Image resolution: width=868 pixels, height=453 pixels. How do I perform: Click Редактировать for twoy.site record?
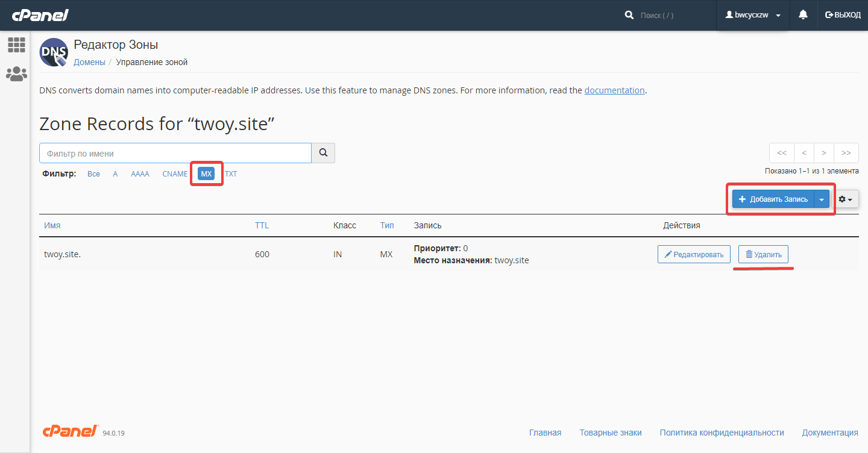click(x=694, y=254)
